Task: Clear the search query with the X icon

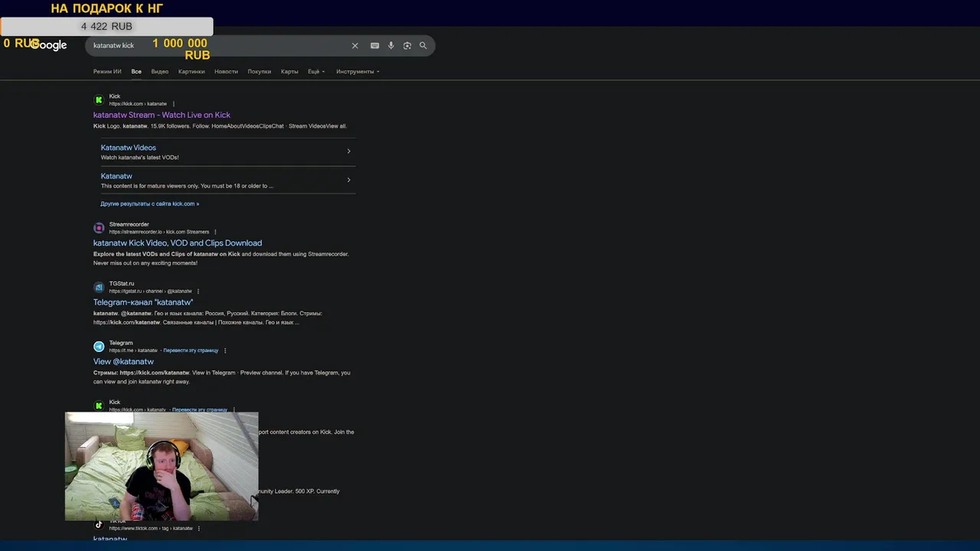Action: pyautogui.click(x=354, y=46)
